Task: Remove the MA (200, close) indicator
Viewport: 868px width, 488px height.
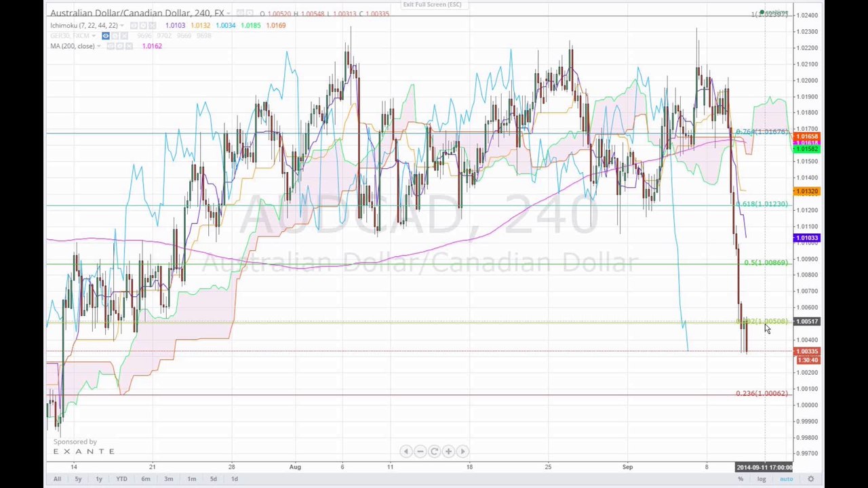Action: [130, 46]
